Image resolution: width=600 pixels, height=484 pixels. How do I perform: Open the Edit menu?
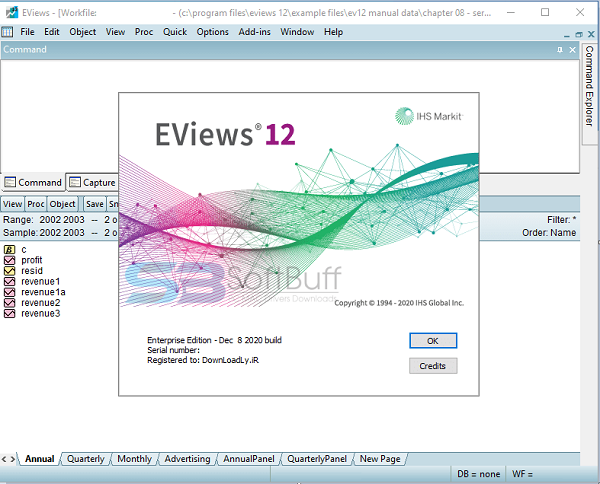pyautogui.click(x=52, y=32)
